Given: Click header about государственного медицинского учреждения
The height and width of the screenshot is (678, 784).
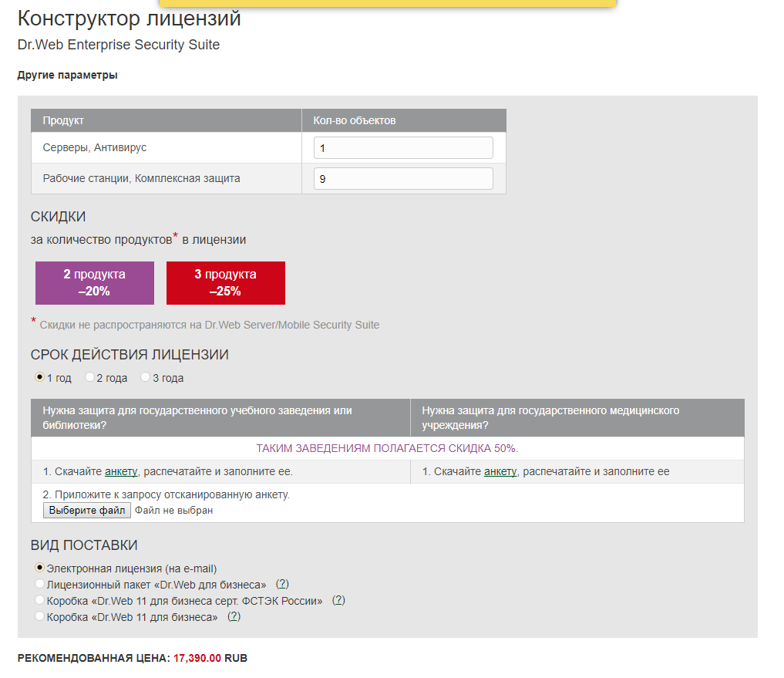Looking at the screenshot, I should click(577, 418).
